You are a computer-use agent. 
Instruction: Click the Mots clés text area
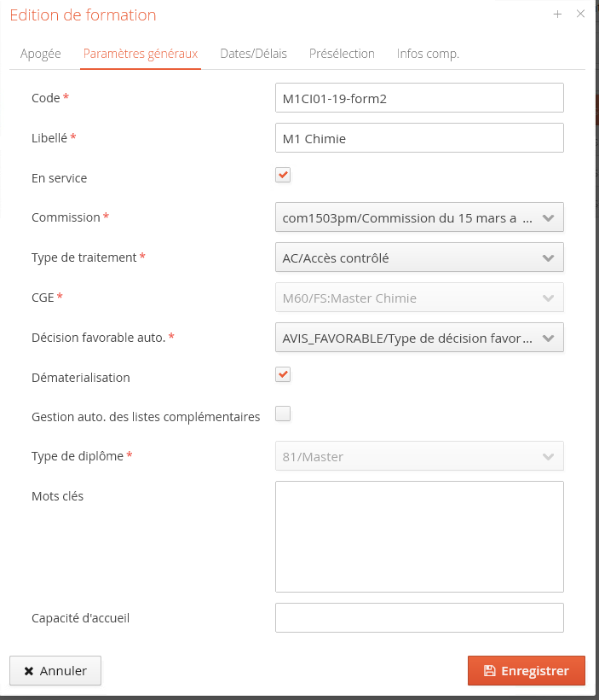click(x=419, y=536)
